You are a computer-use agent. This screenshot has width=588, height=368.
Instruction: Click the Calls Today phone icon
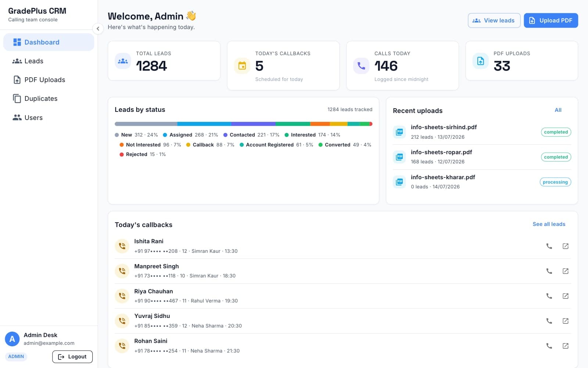(x=361, y=66)
